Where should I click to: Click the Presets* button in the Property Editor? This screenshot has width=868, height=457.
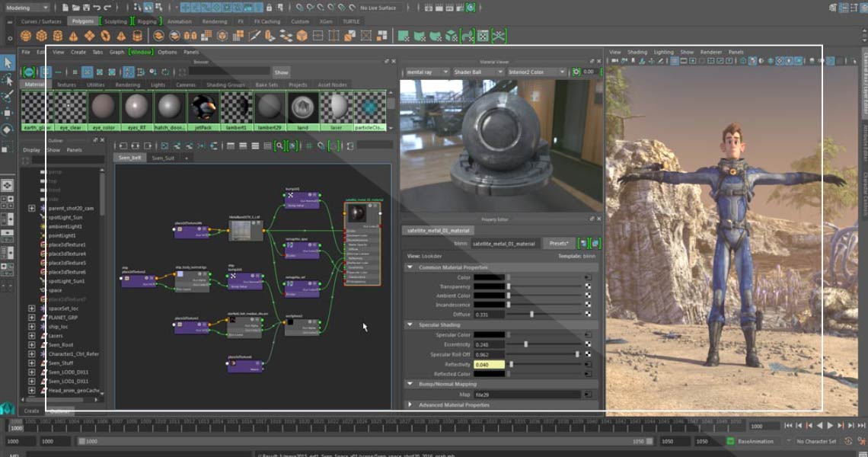tap(559, 243)
